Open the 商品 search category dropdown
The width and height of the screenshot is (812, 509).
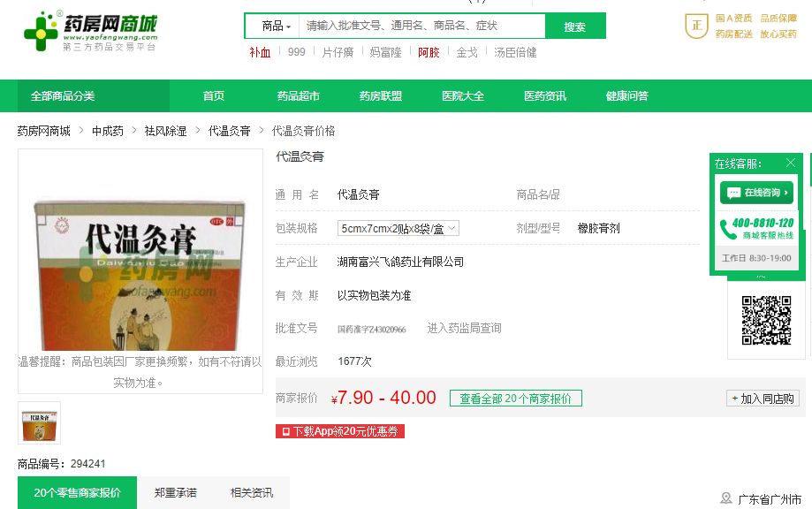click(276, 26)
